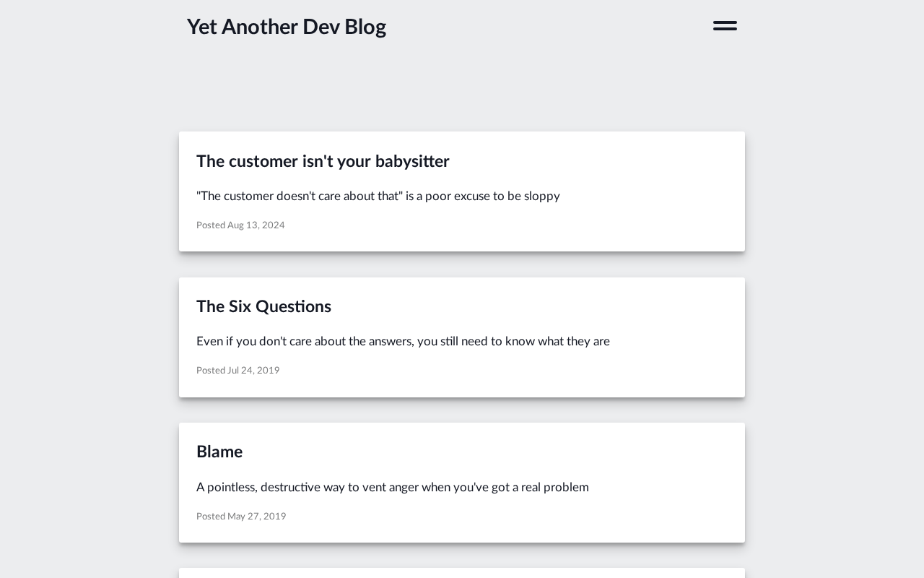Go to Yet Another Dev Blog home
The height and width of the screenshot is (578, 924).
pos(286,27)
